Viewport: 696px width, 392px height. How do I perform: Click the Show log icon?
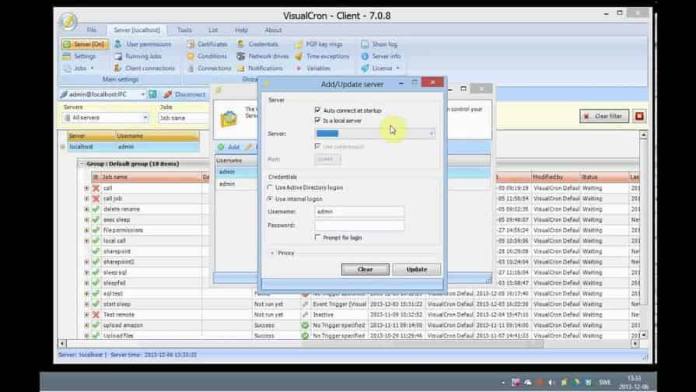pos(365,44)
